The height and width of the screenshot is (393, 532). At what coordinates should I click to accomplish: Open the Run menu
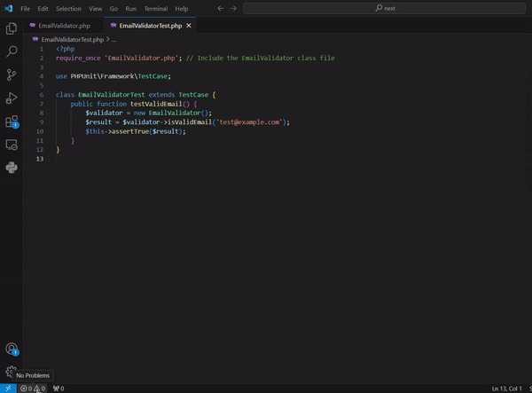coord(130,9)
